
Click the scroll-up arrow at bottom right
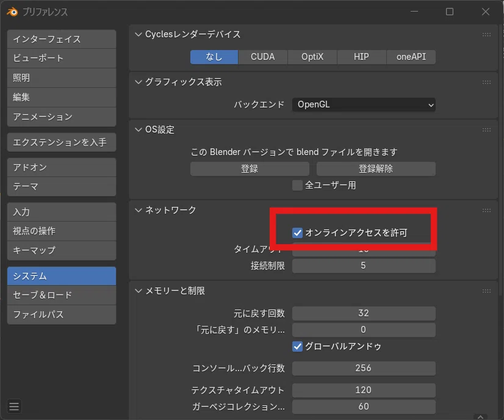[x=480, y=417]
